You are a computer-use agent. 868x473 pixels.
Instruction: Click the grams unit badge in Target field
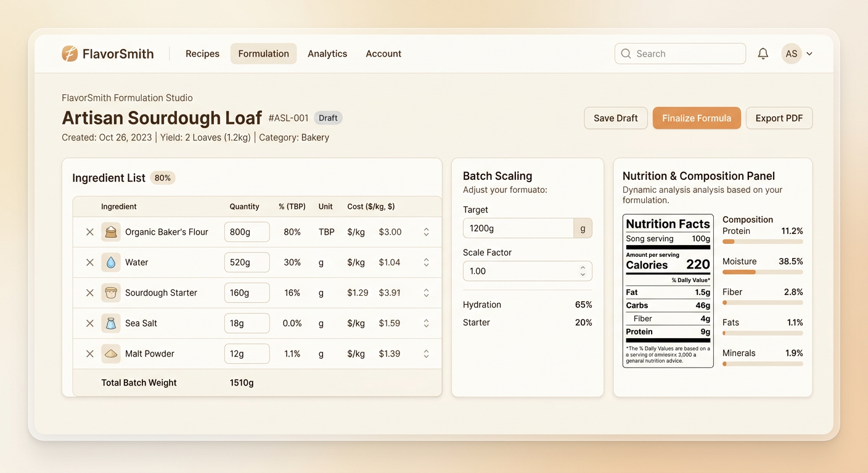pyautogui.click(x=583, y=228)
